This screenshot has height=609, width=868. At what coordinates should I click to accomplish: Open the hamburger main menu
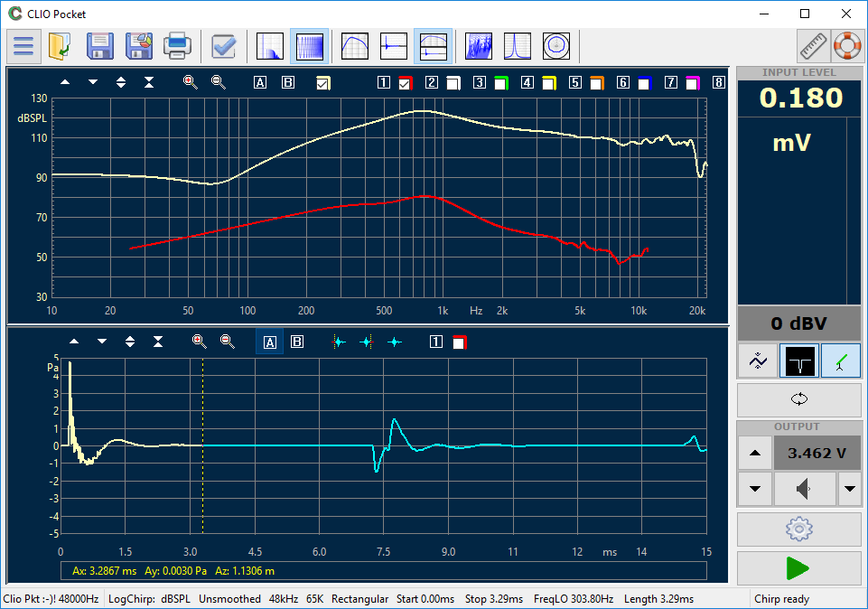23,46
